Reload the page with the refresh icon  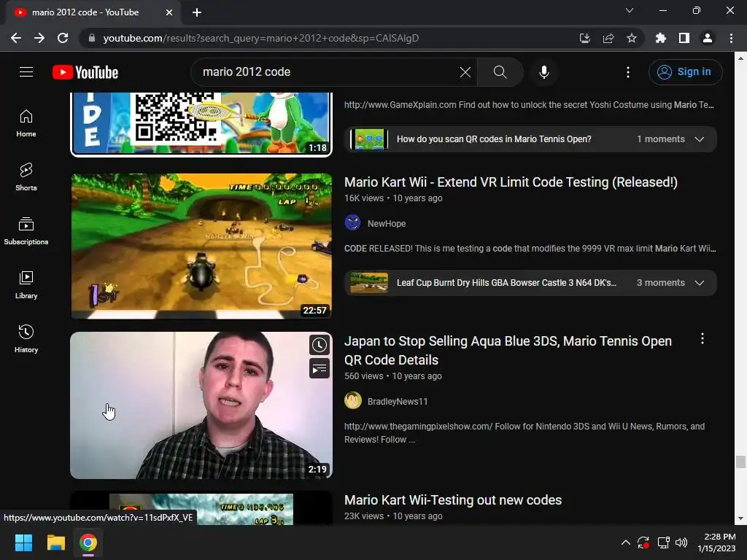pos(63,38)
